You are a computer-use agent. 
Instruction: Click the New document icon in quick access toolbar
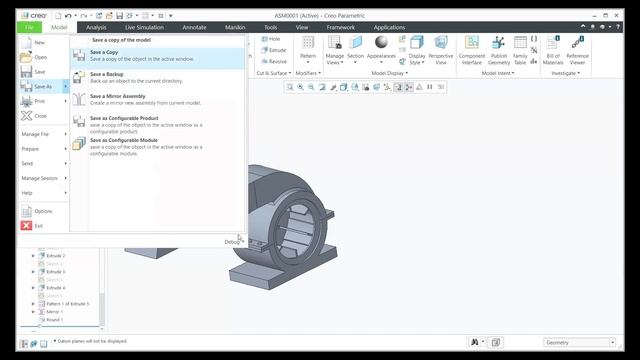58,16
